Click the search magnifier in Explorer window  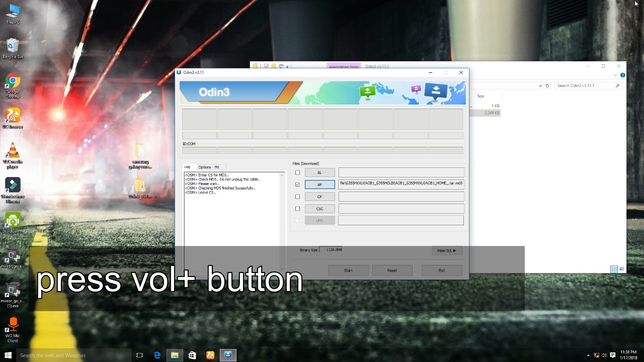pyautogui.click(x=617, y=85)
